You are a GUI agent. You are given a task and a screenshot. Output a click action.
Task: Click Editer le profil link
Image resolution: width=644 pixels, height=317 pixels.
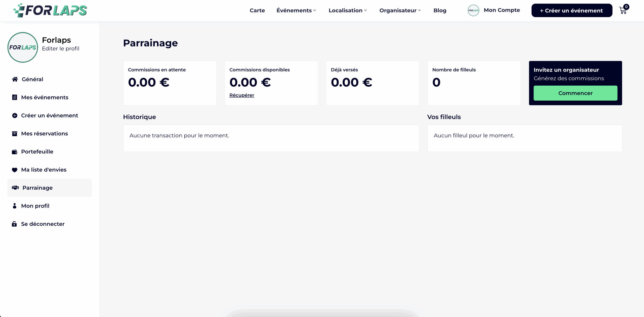pos(60,49)
